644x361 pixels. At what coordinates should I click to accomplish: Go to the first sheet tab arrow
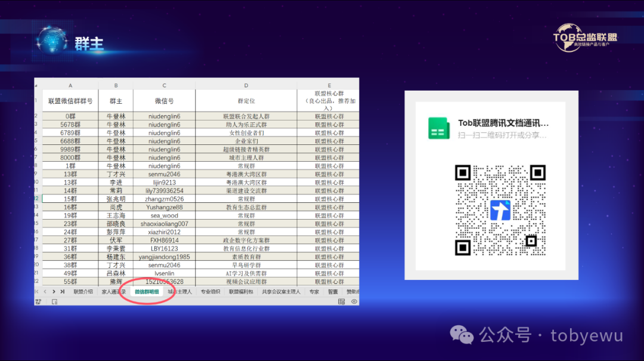36,292
